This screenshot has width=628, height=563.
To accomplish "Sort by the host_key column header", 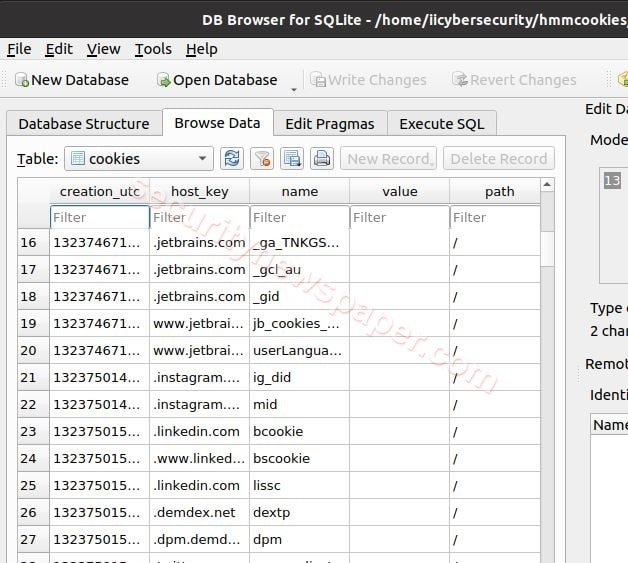I will point(199,191).
